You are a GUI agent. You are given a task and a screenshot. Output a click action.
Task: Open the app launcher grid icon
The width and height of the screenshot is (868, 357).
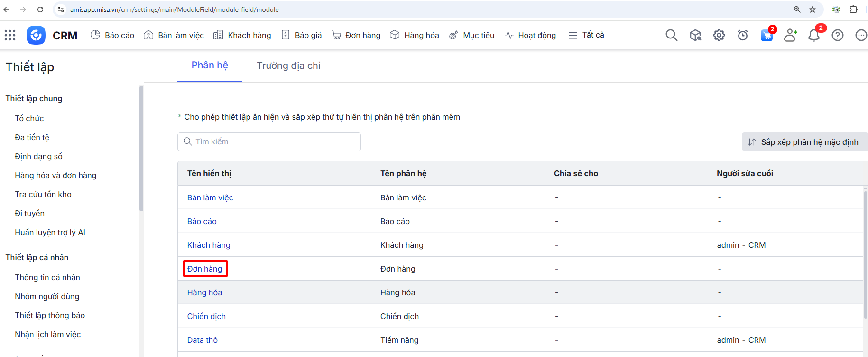pyautogui.click(x=10, y=35)
